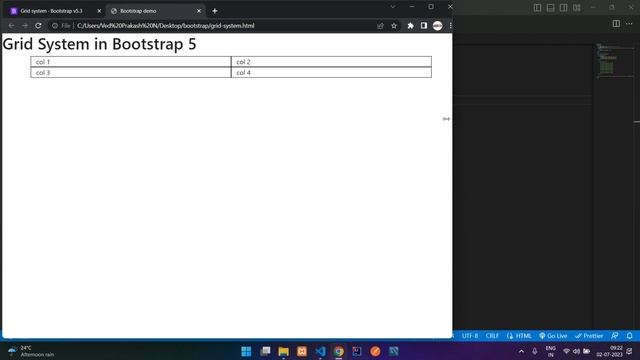The height and width of the screenshot is (360, 640).
Task: Split the VS Code editor
Action: click(x=616, y=23)
